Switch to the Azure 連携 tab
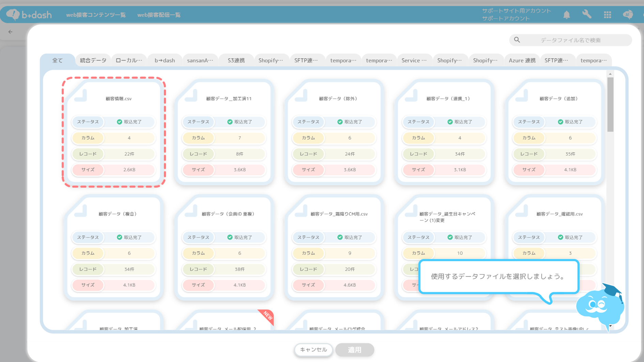Screen dimensions: 644x362 click(x=522, y=60)
